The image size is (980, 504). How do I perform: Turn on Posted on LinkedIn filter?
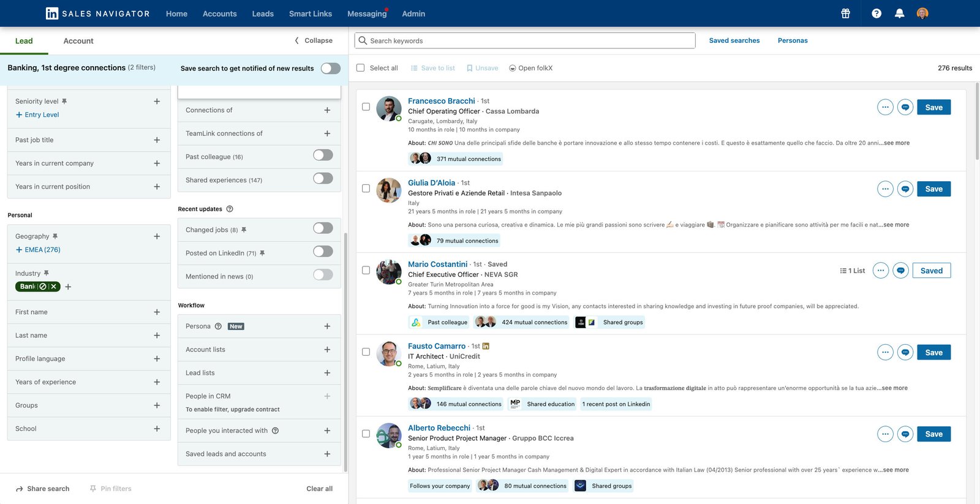pos(323,252)
